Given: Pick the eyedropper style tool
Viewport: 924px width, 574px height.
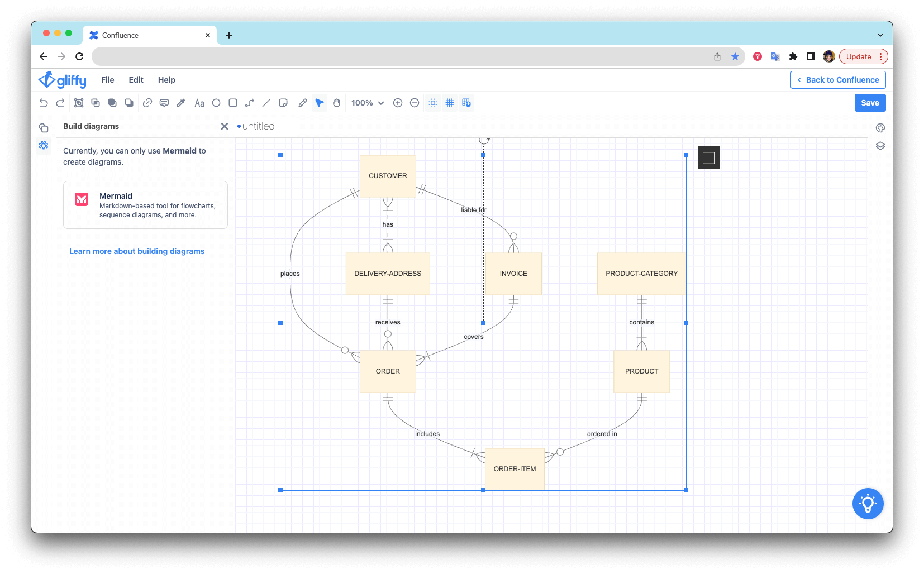Looking at the screenshot, I should coord(181,103).
